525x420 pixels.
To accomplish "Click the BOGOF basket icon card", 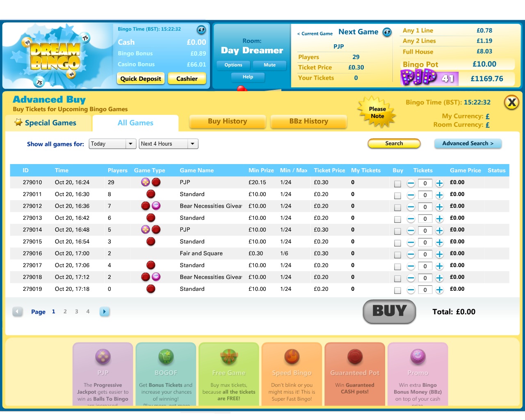I will [166, 356].
